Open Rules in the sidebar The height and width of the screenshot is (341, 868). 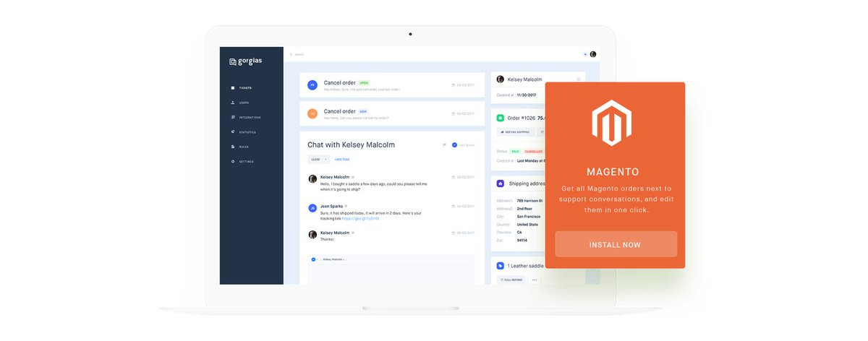click(x=240, y=147)
